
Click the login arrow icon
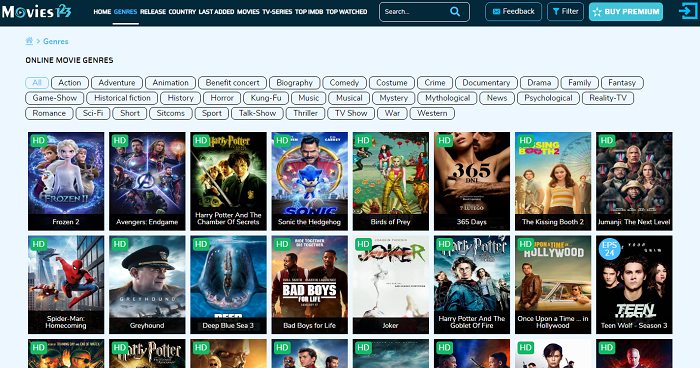(688, 11)
